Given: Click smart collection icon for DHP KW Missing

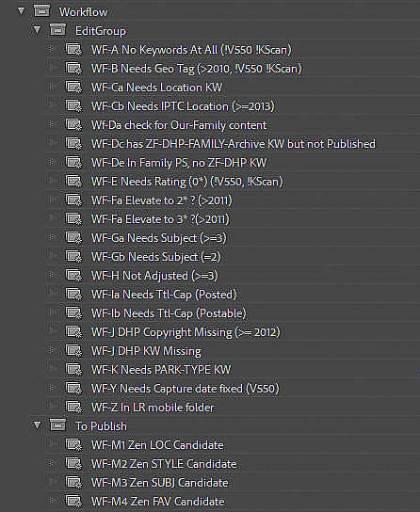Looking at the screenshot, I should [73, 351].
